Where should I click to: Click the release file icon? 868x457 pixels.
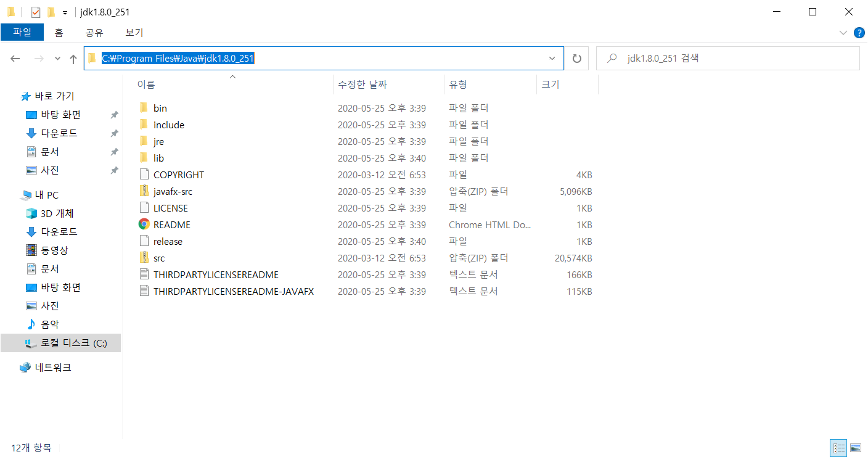(x=144, y=241)
